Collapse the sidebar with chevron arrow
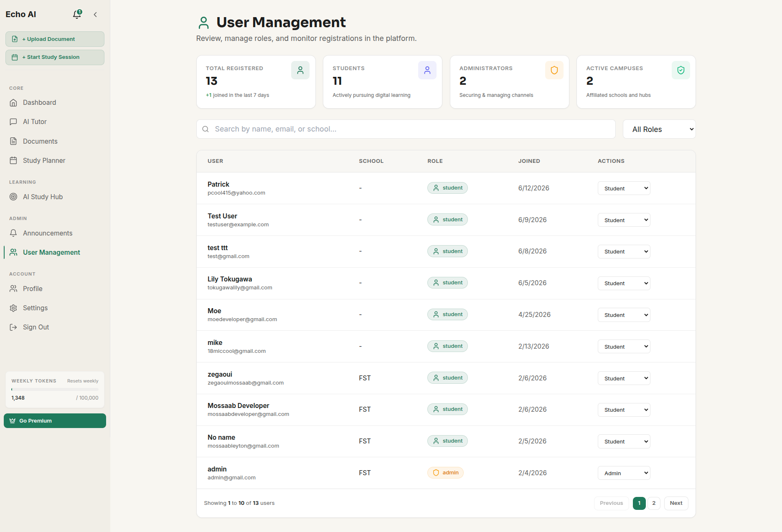Viewport: 782px width, 532px height. pos(95,15)
